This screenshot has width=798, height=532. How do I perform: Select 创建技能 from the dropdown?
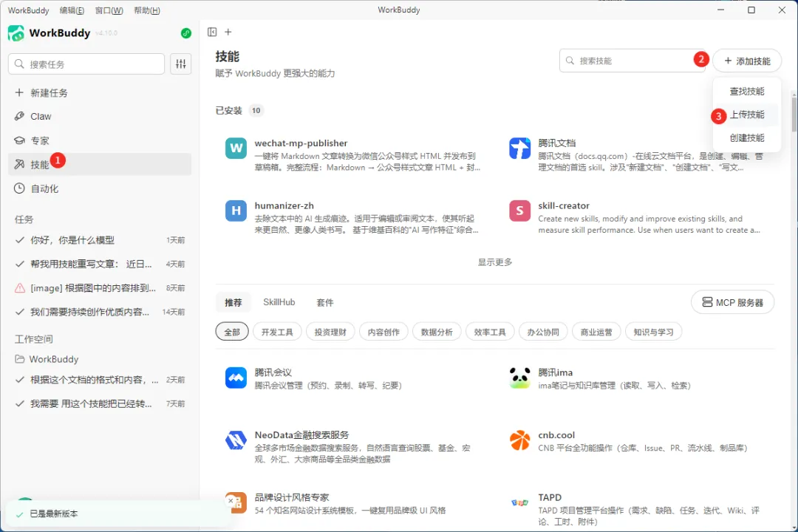tap(746, 138)
